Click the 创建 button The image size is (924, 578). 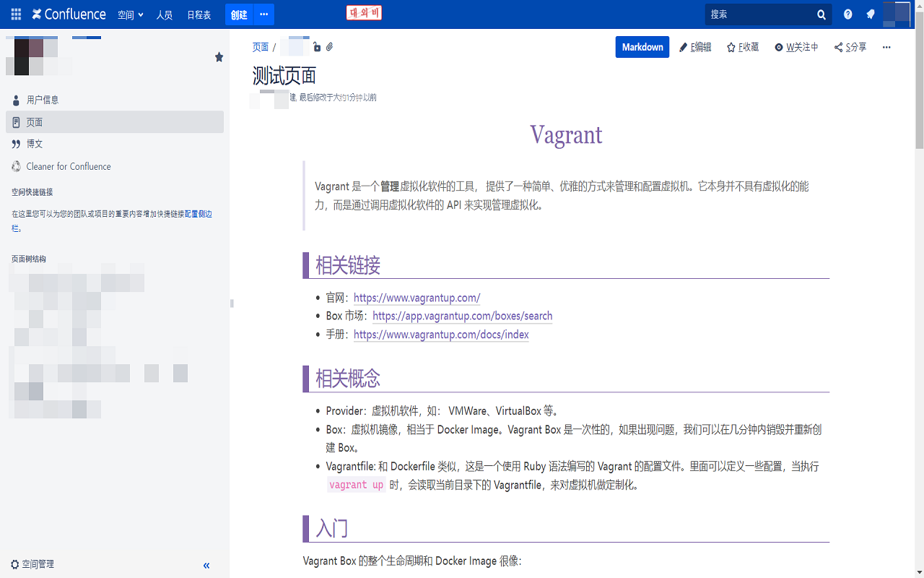(239, 14)
